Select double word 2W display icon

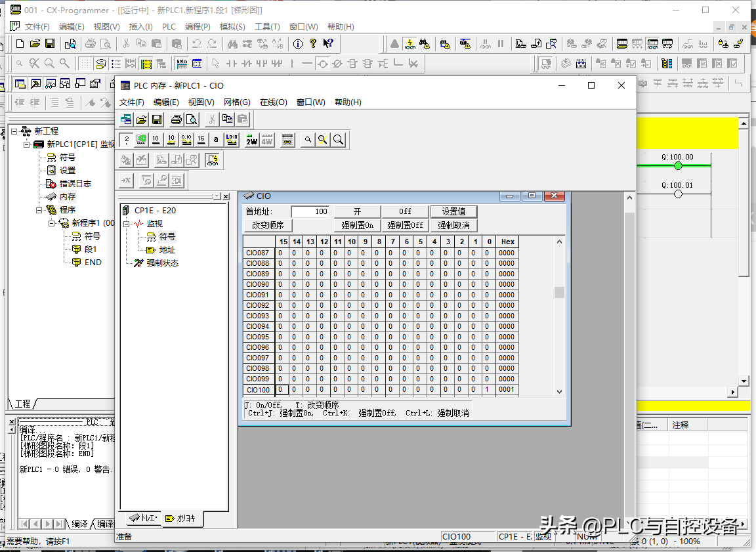(x=251, y=140)
